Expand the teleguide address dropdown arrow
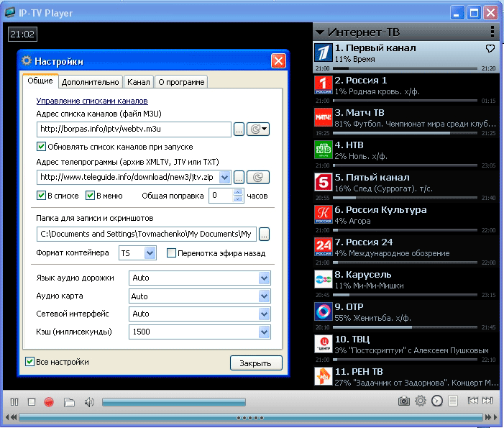 224,177
